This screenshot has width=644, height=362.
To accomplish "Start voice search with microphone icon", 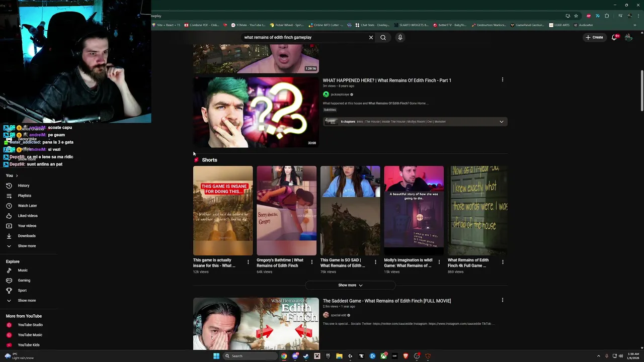I will [400, 37].
